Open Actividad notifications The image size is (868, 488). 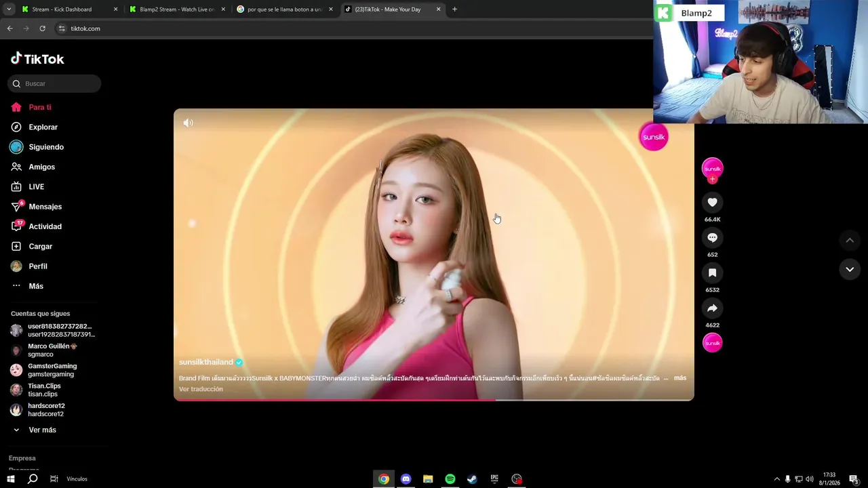(36, 226)
